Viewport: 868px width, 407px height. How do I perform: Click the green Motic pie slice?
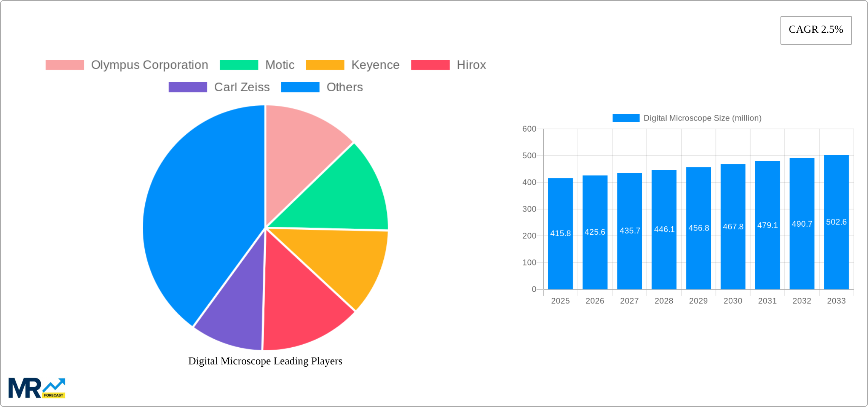pos(343,194)
